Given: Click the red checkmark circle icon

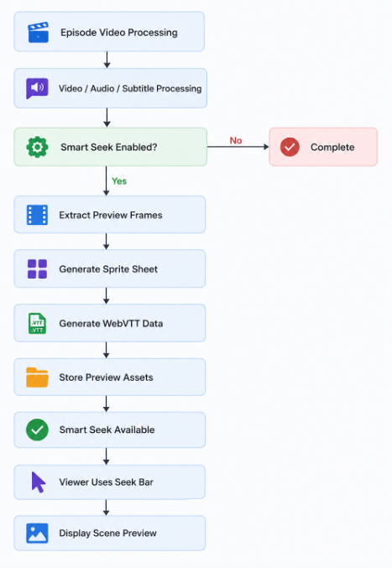Looking at the screenshot, I should click(290, 147).
